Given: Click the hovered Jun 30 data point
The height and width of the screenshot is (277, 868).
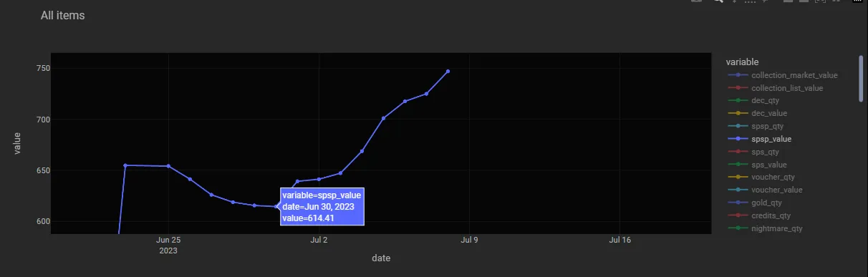Looking at the screenshot, I should pyautogui.click(x=276, y=207).
